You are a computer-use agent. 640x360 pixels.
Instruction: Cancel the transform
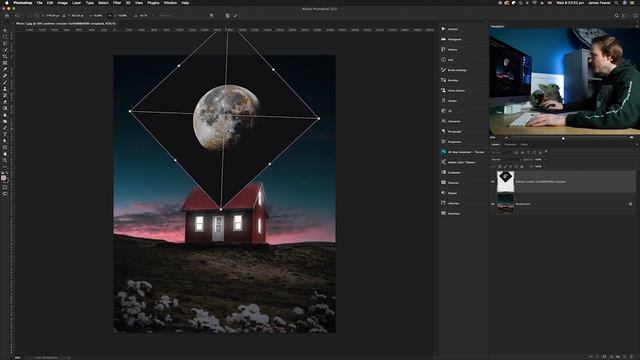click(227, 16)
